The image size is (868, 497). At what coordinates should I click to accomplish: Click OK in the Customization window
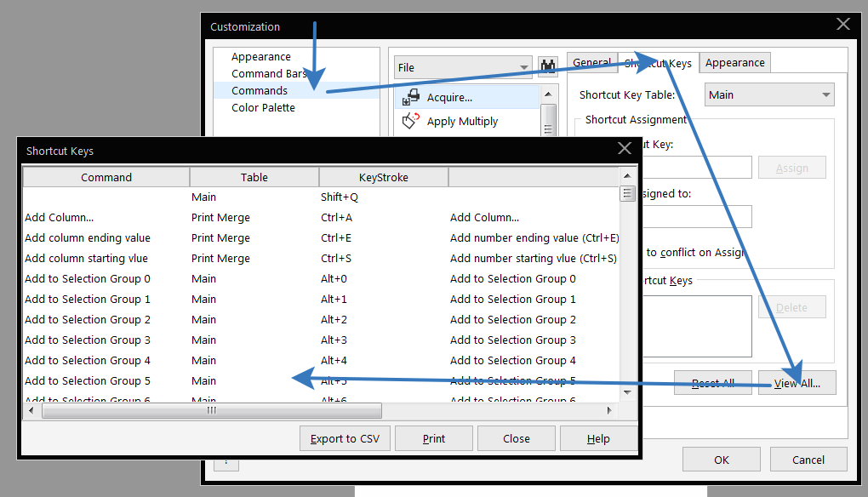click(722, 460)
